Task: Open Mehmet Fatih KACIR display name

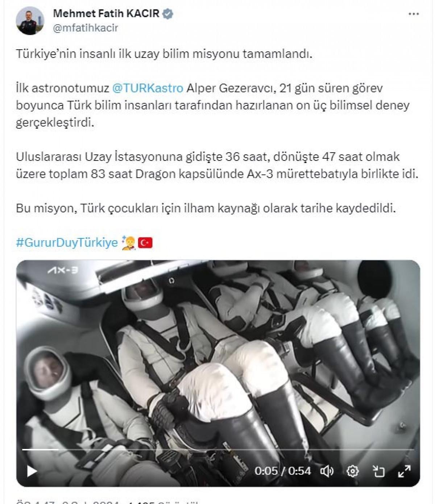Action: click(106, 14)
